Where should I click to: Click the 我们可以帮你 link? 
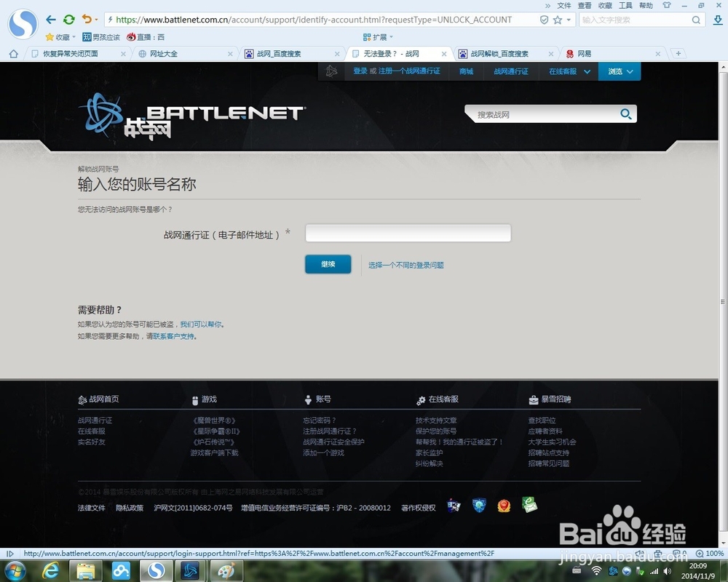201,324
